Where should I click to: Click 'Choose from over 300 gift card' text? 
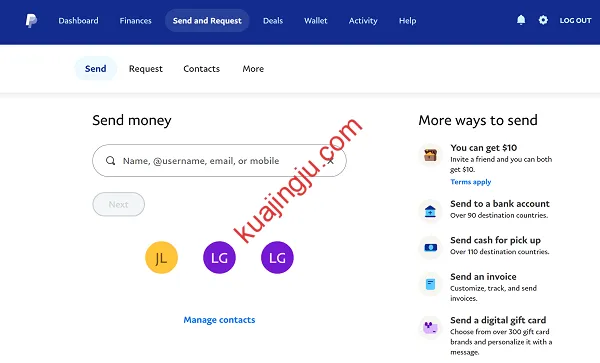(x=501, y=342)
